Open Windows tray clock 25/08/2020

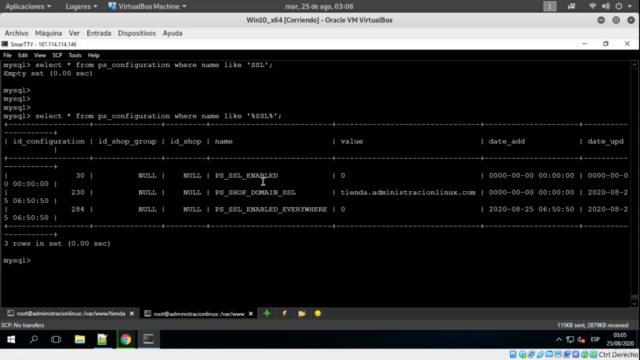[620, 339]
